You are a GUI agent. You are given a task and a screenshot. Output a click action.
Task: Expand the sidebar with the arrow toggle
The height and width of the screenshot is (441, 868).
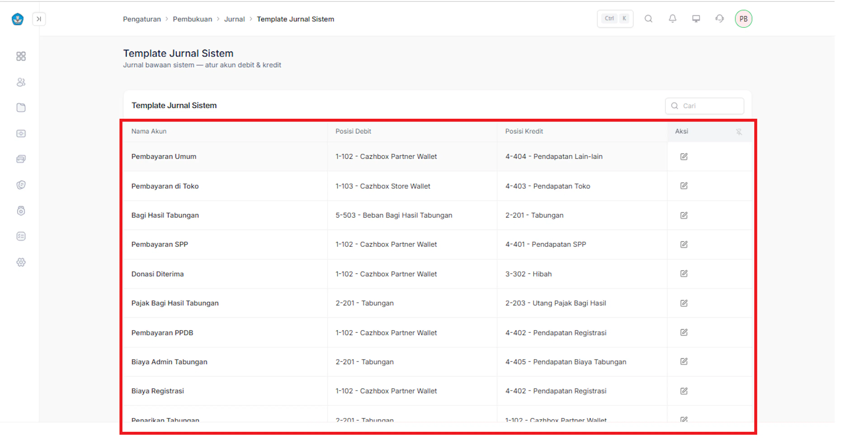point(39,19)
